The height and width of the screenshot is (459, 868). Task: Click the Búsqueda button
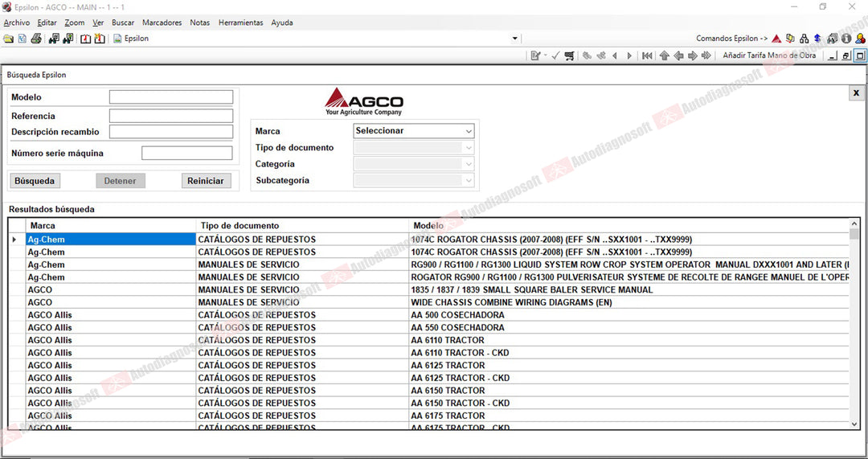coord(35,181)
